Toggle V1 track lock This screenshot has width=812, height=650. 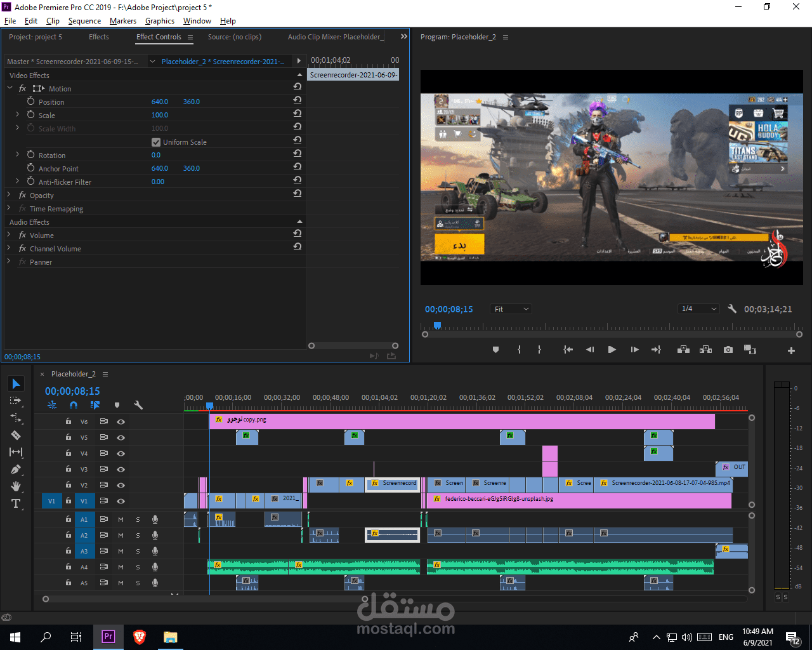69,501
